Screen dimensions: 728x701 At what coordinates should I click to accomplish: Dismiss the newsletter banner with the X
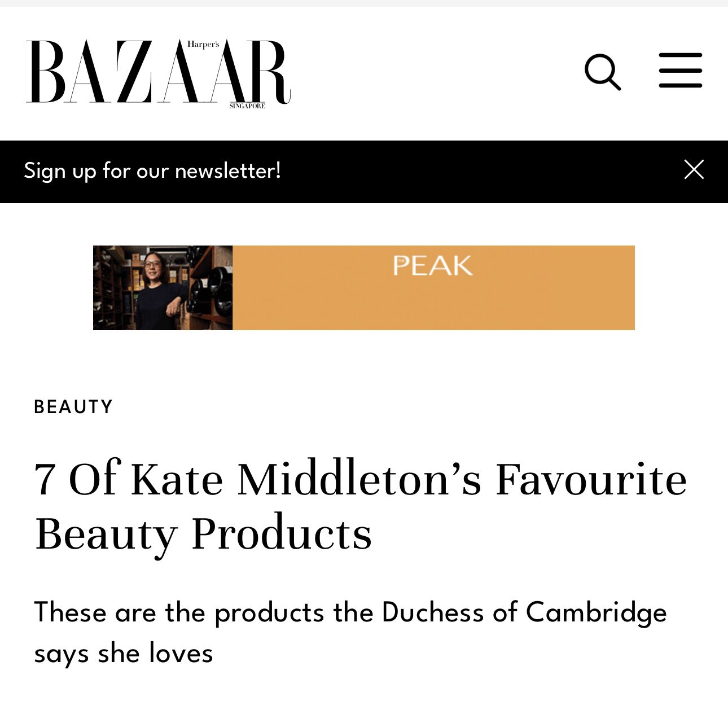tap(694, 169)
